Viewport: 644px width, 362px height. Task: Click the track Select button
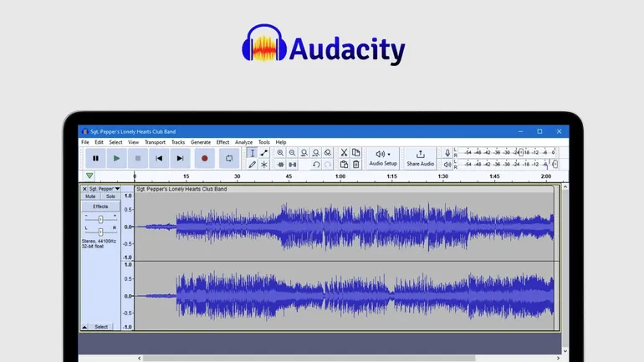tap(101, 327)
